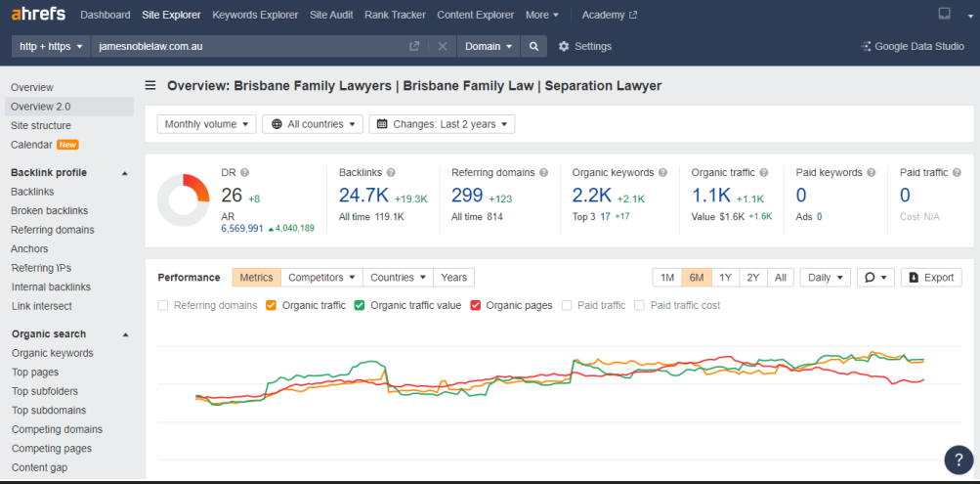Click the Ahrefs logo
The image size is (980, 484).
click(x=38, y=14)
